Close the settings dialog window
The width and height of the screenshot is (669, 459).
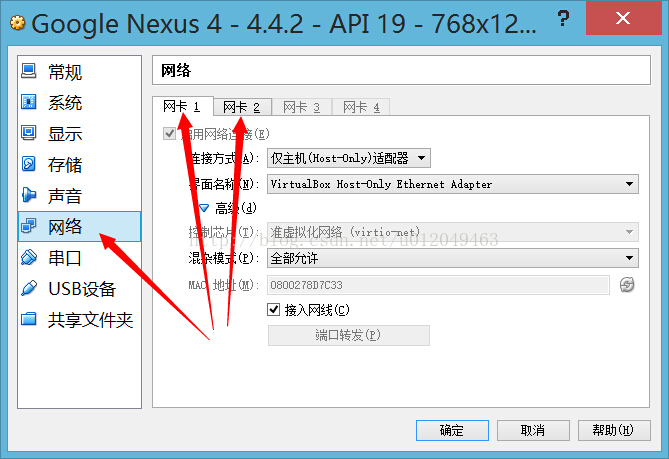click(623, 18)
